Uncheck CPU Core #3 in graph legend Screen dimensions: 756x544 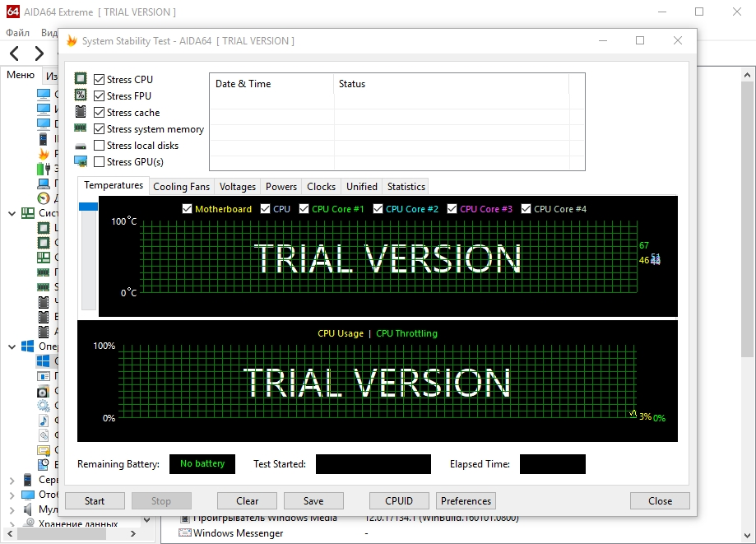[452, 209]
